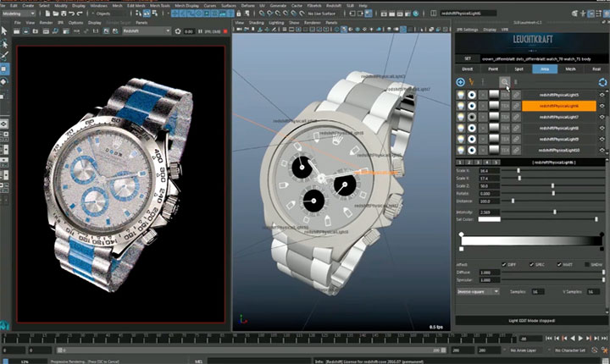
Task: Open the Objects selection mask dropdown
Action: coord(111,14)
